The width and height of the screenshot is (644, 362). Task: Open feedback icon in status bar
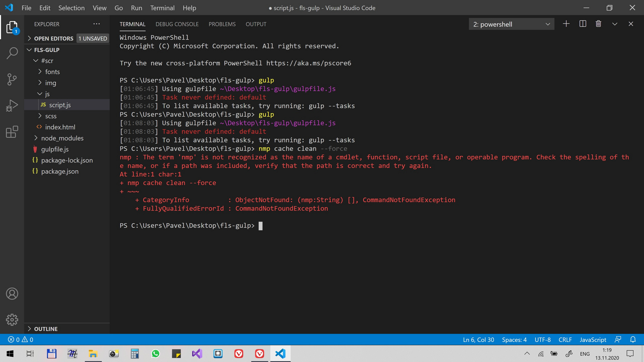point(618,340)
